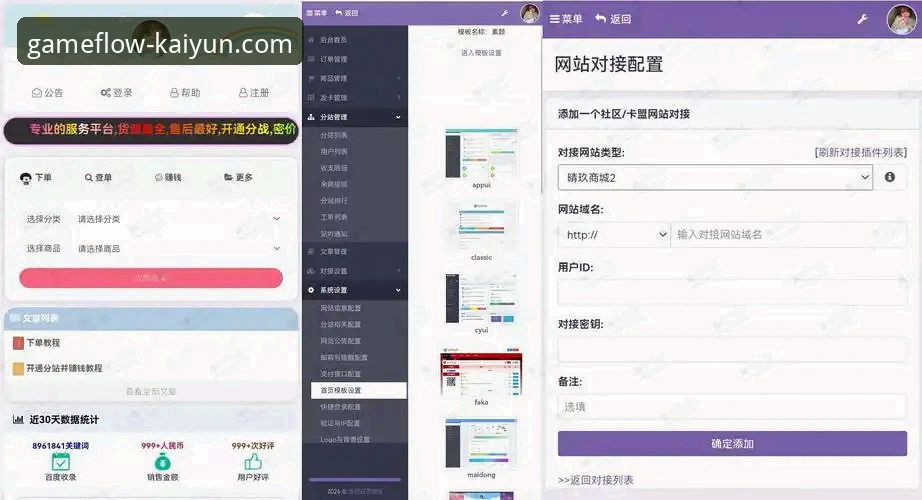
Task: Expand the 商品管理 sidebar menu
Action: click(x=355, y=78)
